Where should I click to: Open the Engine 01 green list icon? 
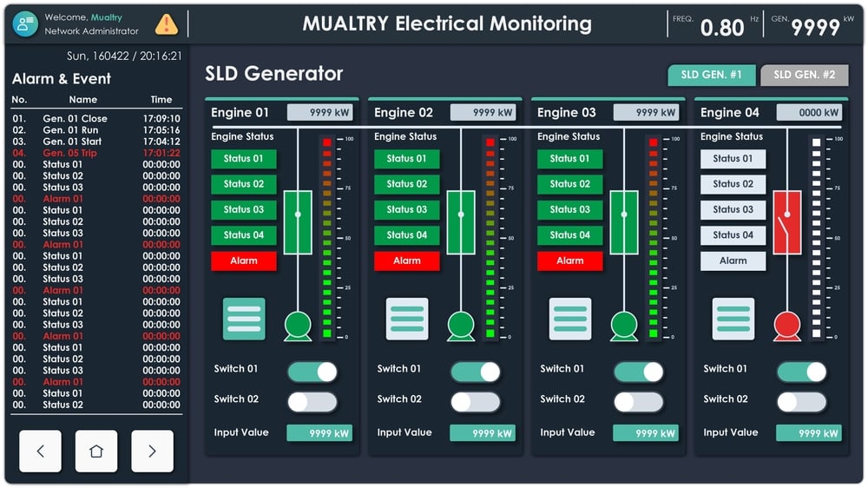pyautogui.click(x=244, y=319)
